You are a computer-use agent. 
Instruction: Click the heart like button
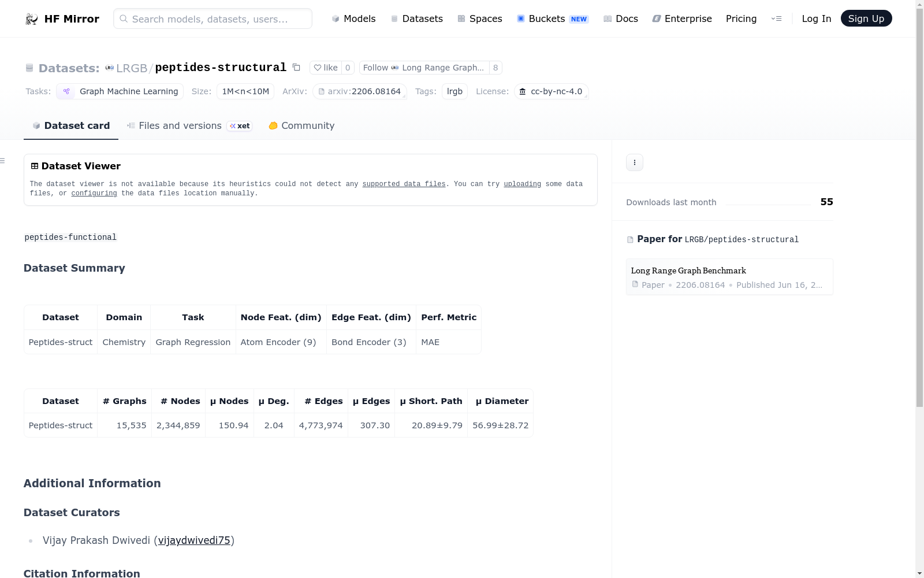[x=326, y=68]
